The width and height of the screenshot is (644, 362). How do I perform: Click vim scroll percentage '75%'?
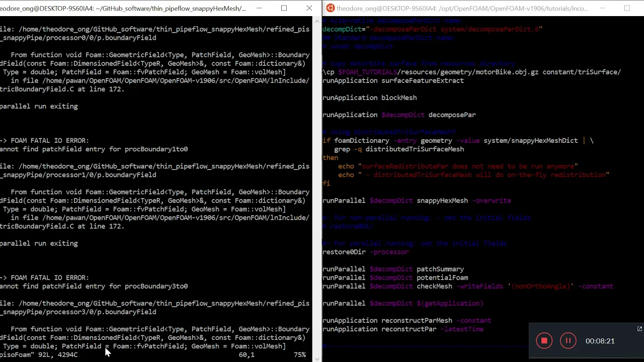(300, 354)
